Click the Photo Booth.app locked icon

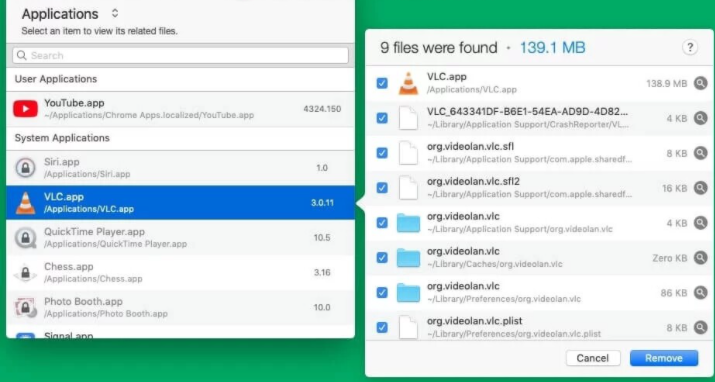[x=26, y=307]
